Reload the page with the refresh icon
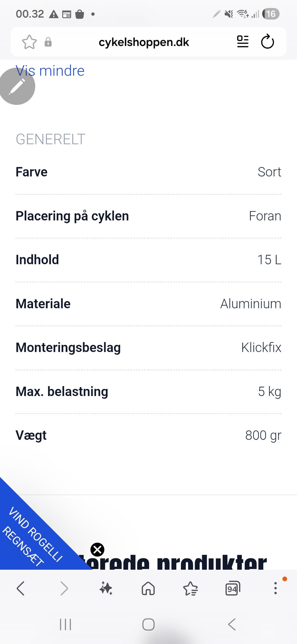The image size is (297, 644). pos(267,42)
